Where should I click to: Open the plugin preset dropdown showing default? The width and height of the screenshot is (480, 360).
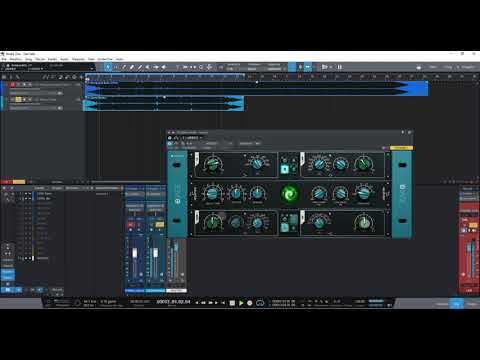[x=193, y=138]
